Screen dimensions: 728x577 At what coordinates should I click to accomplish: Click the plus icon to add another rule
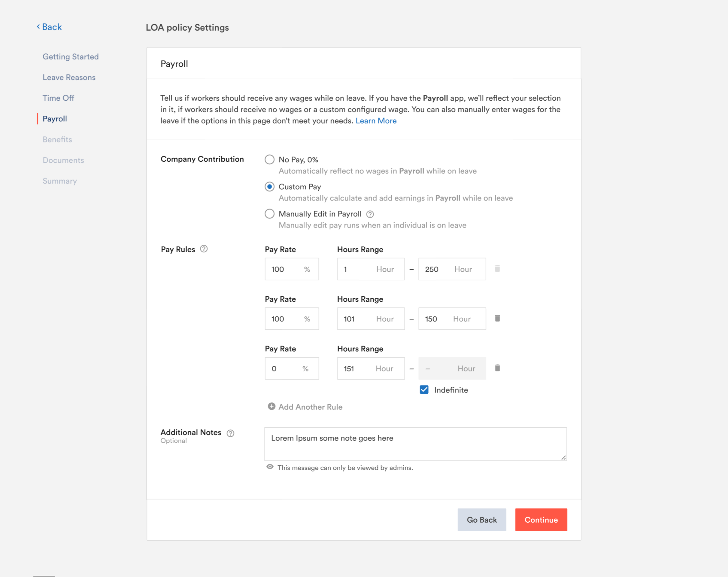(271, 406)
